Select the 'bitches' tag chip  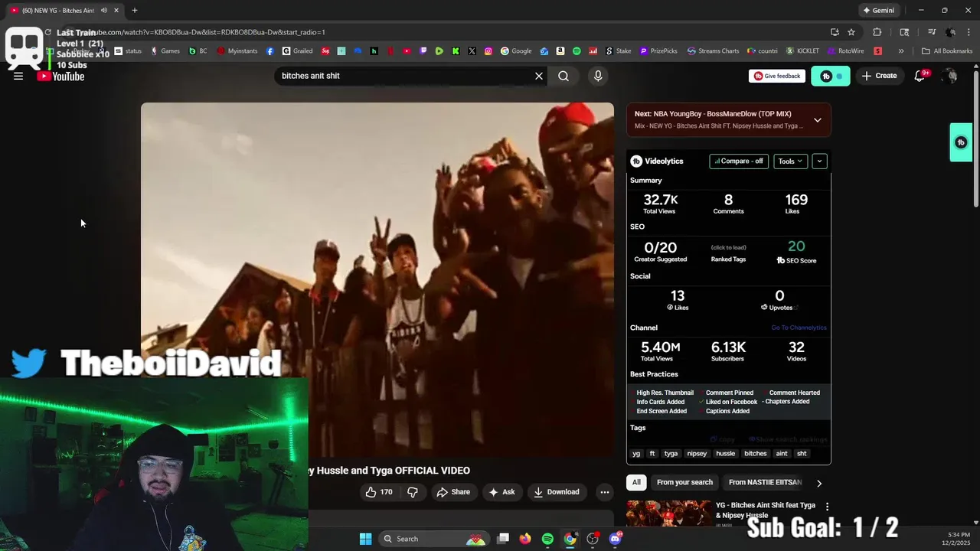click(756, 453)
